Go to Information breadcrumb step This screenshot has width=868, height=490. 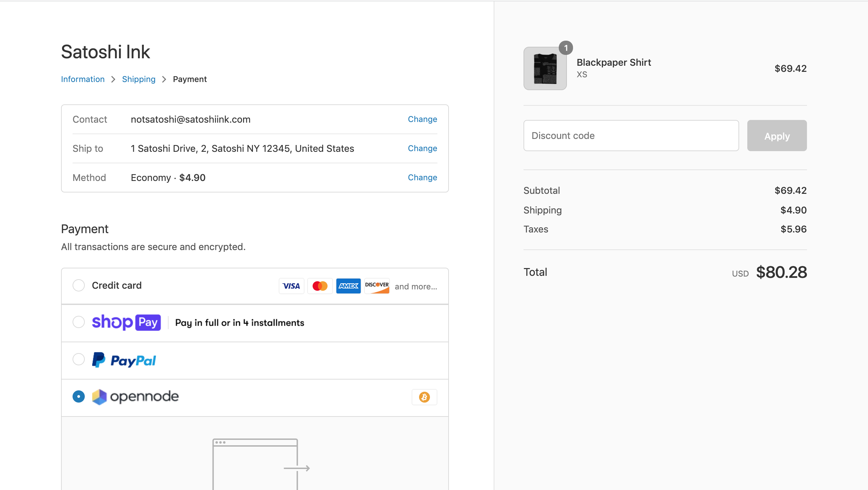(x=83, y=79)
